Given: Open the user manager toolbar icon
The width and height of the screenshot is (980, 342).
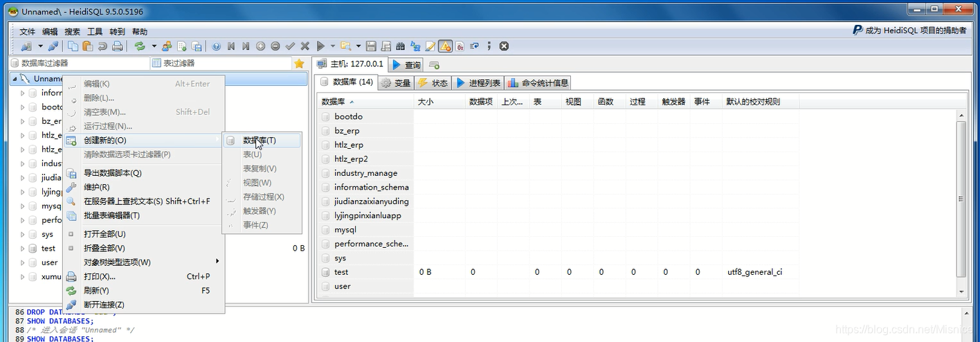Looking at the screenshot, I should click(167, 46).
